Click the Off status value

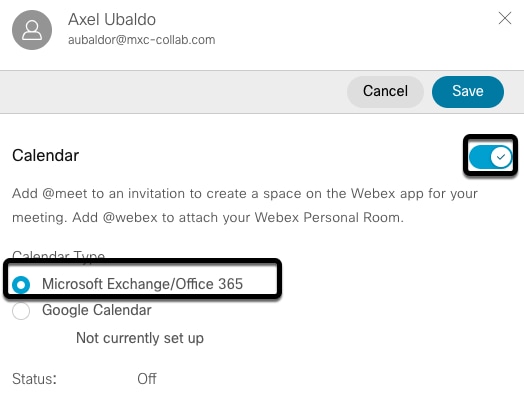click(x=147, y=379)
